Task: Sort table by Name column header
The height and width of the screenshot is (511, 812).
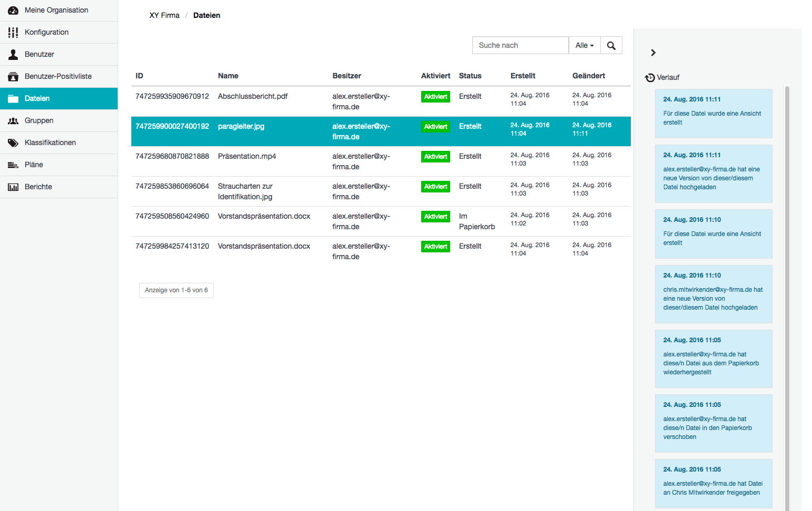Action: tap(228, 76)
